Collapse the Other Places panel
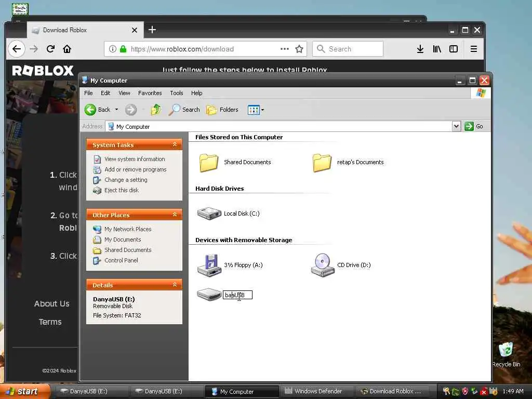 pos(175,215)
